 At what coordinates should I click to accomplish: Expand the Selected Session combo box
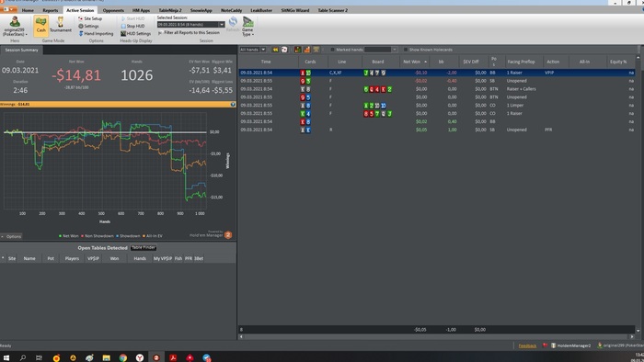[222, 25]
